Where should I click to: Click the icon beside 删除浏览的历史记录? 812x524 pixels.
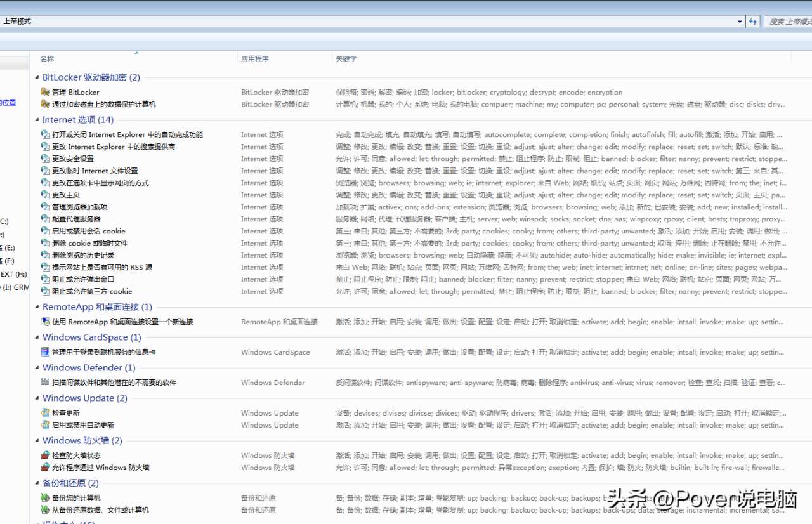45,255
